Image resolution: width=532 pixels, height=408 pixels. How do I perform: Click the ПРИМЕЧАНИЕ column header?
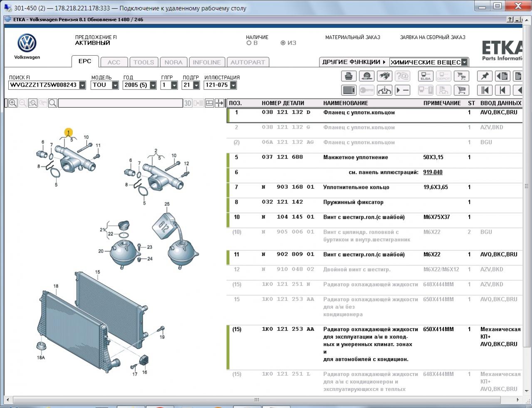[442, 103]
